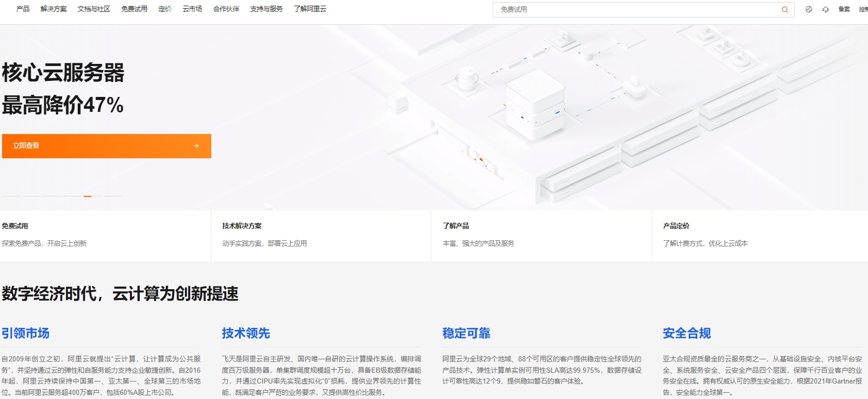This screenshot has width=868, height=399.
Task: Click the 动手实践方案，部署云上应用 description
Action: pos(264,243)
